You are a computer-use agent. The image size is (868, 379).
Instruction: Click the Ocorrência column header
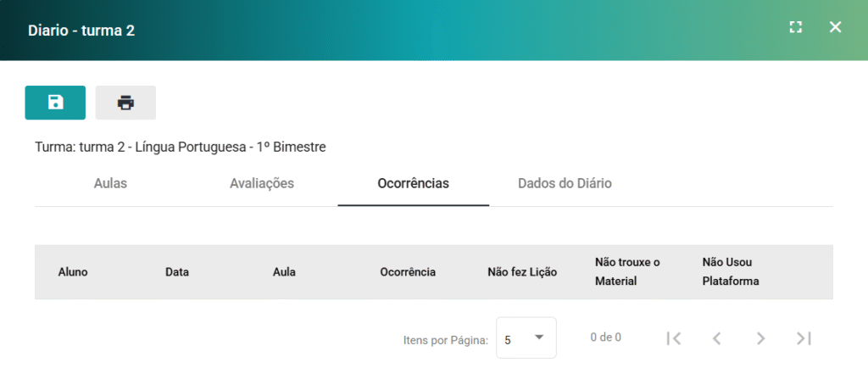tap(408, 272)
